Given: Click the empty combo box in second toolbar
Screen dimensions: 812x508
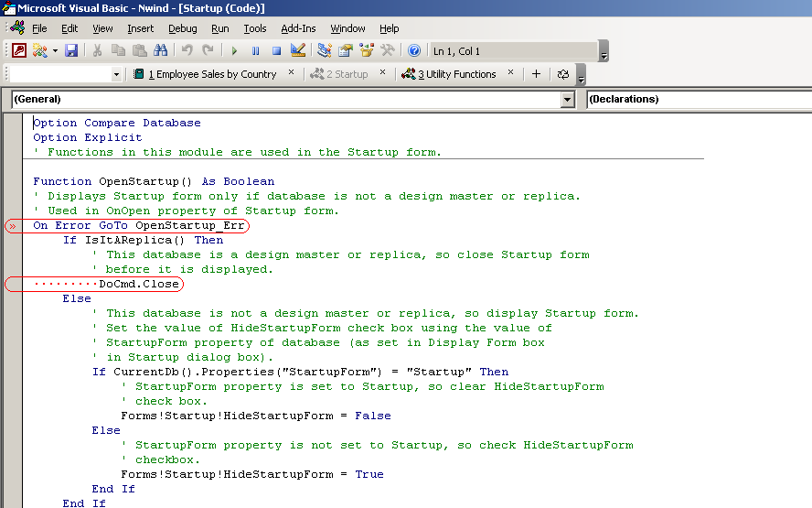Looking at the screenshot, I should point(60,74).
